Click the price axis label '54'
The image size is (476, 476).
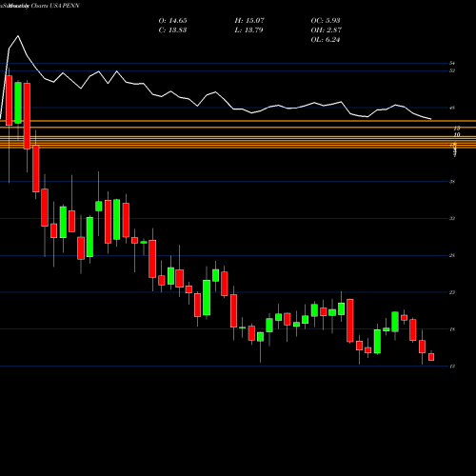(452, 63)
